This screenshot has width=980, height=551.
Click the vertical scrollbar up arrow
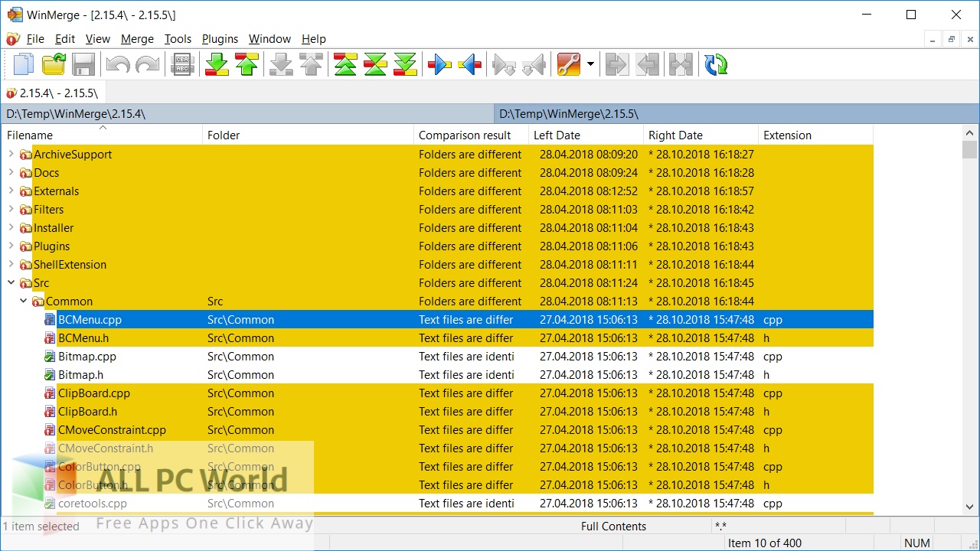coord(969,133)
